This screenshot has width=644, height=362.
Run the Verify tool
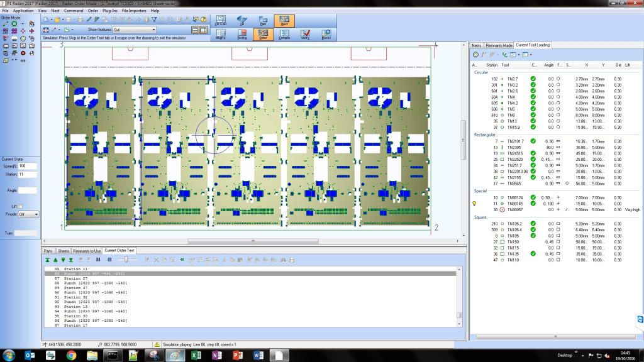(305, 35)
